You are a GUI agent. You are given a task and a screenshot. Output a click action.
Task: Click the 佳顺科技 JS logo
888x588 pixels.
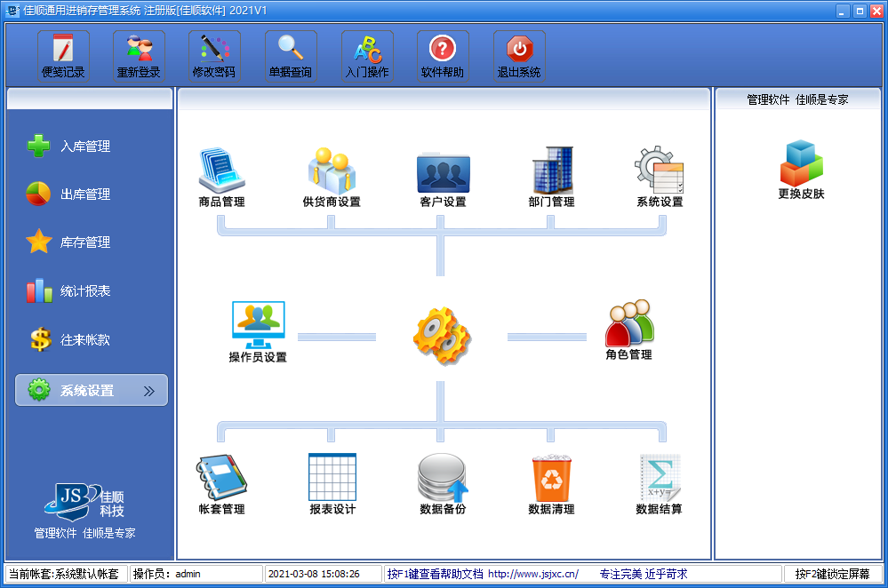pos(85,502)
